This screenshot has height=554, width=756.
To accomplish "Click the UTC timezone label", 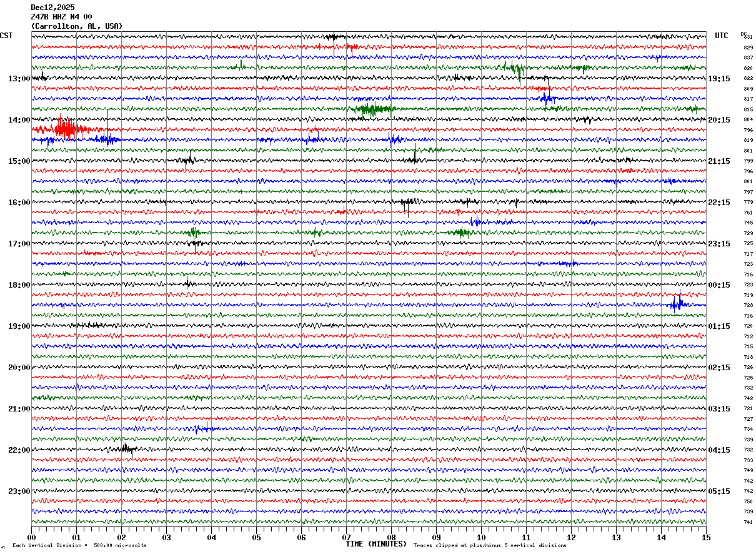I will pos(722,36).
